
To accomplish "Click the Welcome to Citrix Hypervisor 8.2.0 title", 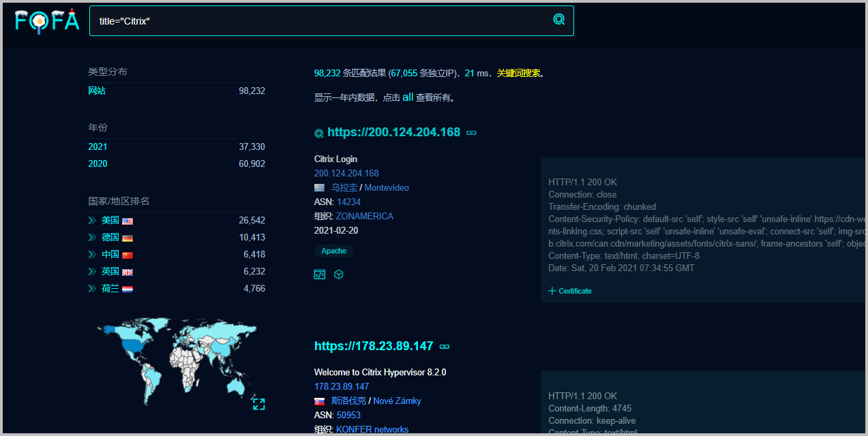I will (380, 372).
